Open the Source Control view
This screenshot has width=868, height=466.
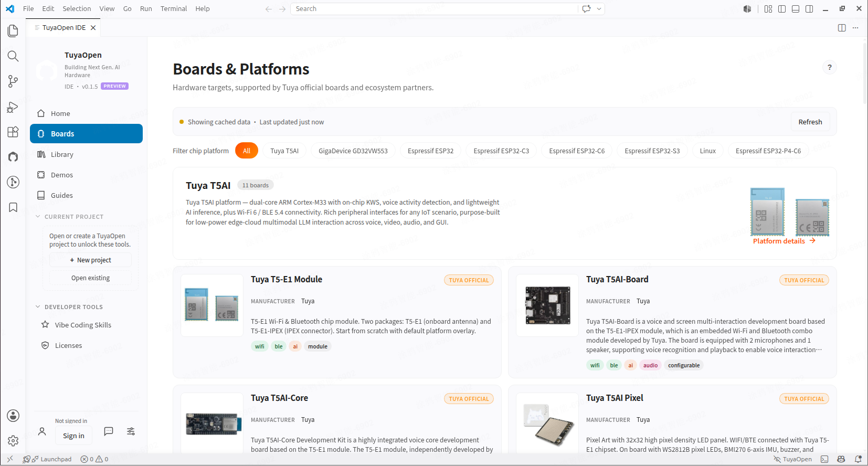(13, 81)
